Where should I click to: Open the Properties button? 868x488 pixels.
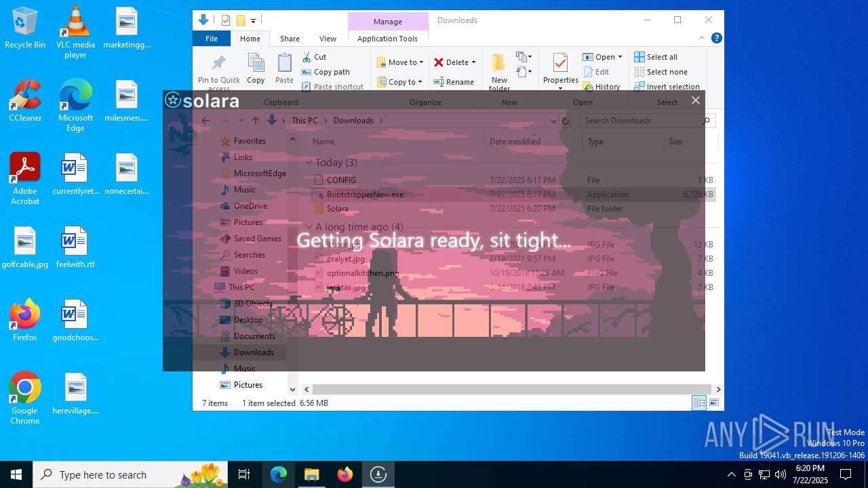pos(560,71)
